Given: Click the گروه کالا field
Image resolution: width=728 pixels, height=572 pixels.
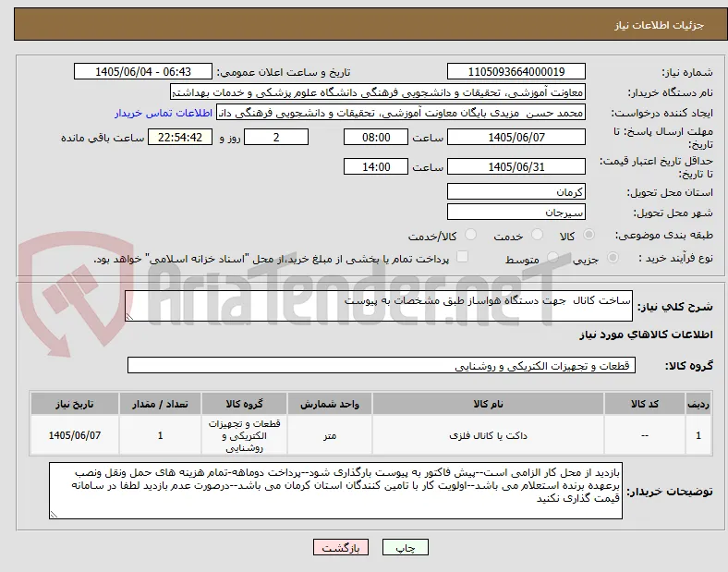Looking at the screenshot, I should tap(382, 365).
